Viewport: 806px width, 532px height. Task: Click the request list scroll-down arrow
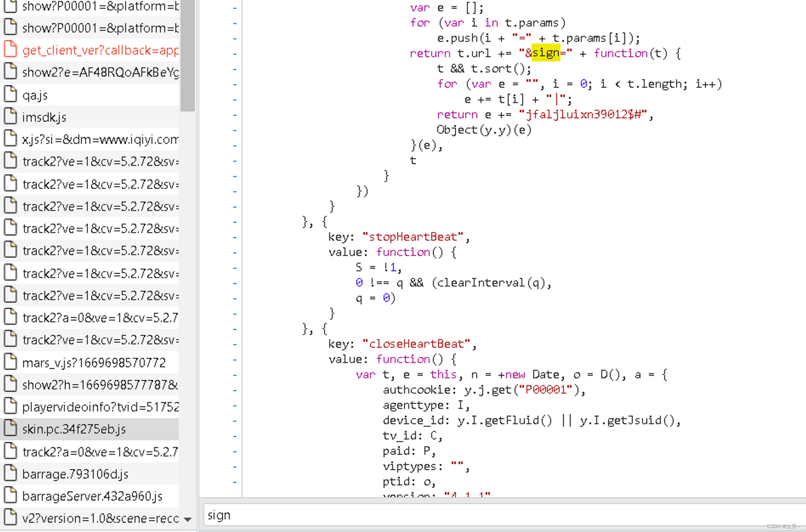(x=187, y=519)
